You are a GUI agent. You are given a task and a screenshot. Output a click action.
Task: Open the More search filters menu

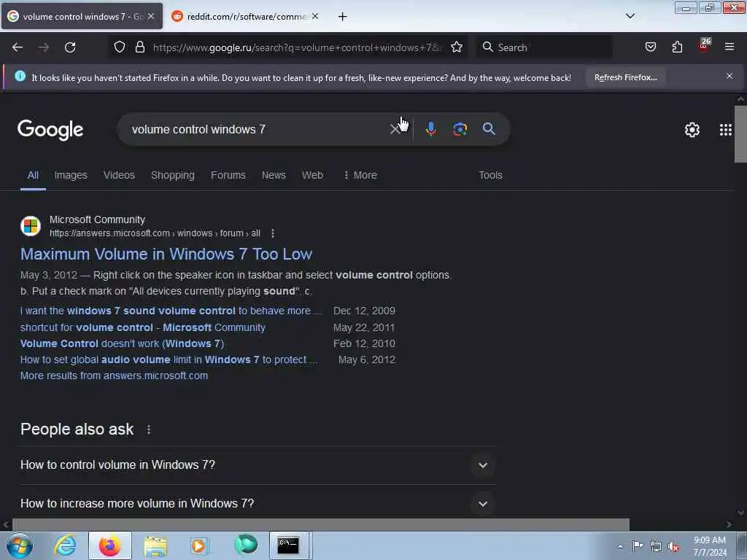coord(360,175)
